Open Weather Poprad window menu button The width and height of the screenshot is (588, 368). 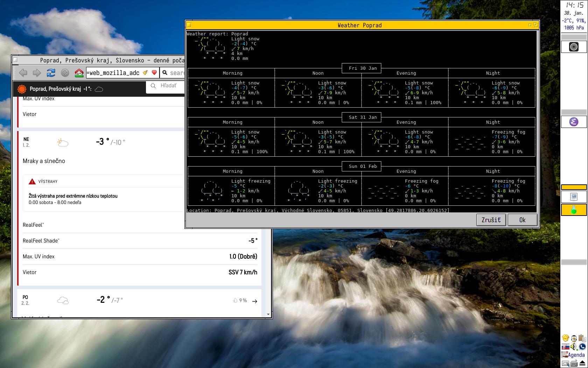(189, 25)
